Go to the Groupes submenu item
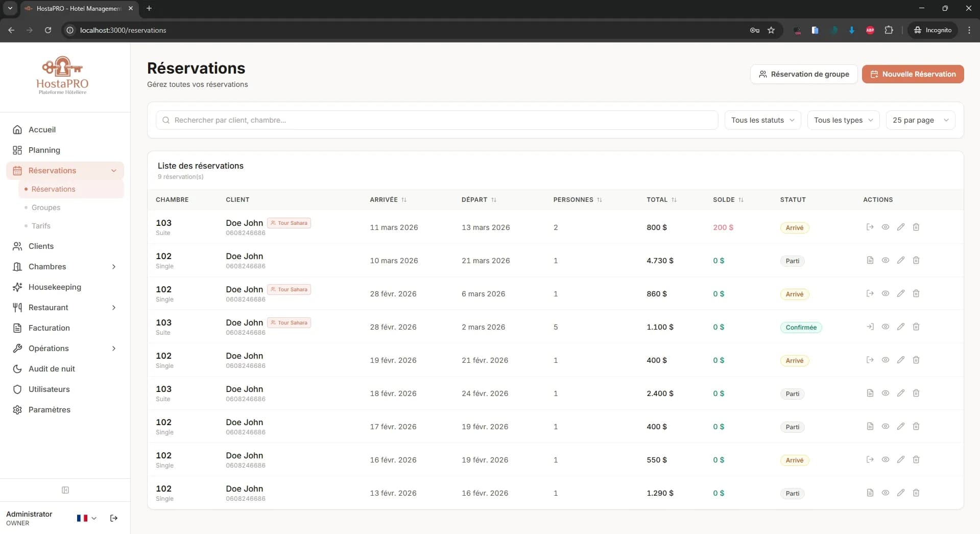Screen dimensions: 980x534 [x=46, y=207]
